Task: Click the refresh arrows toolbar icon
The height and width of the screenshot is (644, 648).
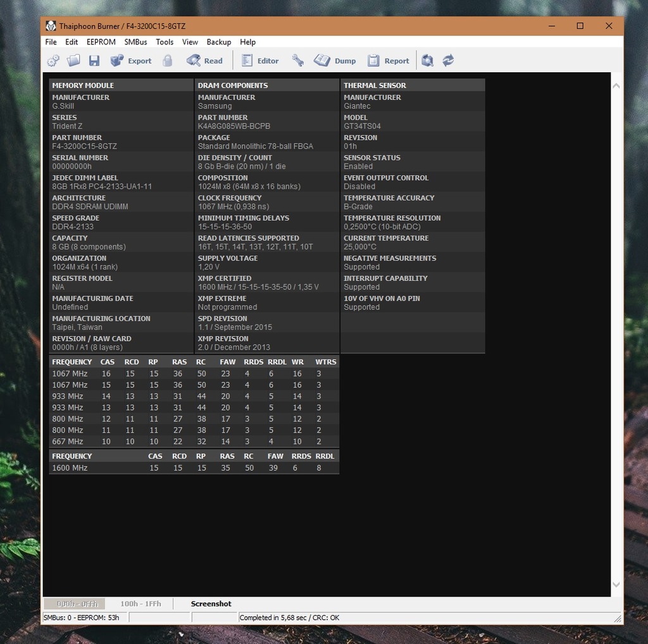Action: (x=448, y=61)
